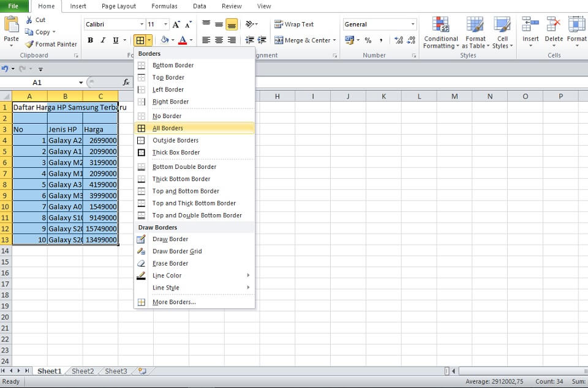The width and height of the screenshot is (588, 388).
Task: Switch to the Page Layout tab
Action: 119,6
